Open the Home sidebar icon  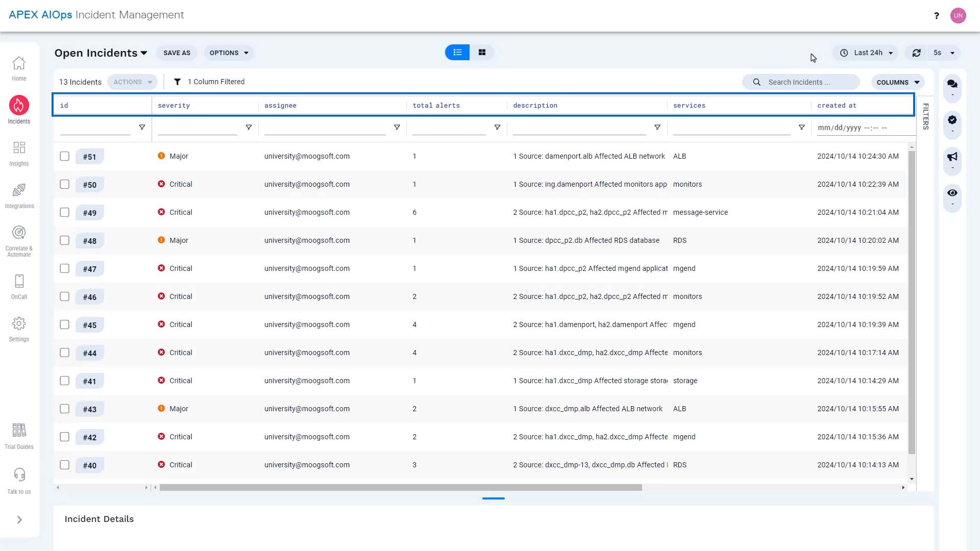[x=19, y=68]
